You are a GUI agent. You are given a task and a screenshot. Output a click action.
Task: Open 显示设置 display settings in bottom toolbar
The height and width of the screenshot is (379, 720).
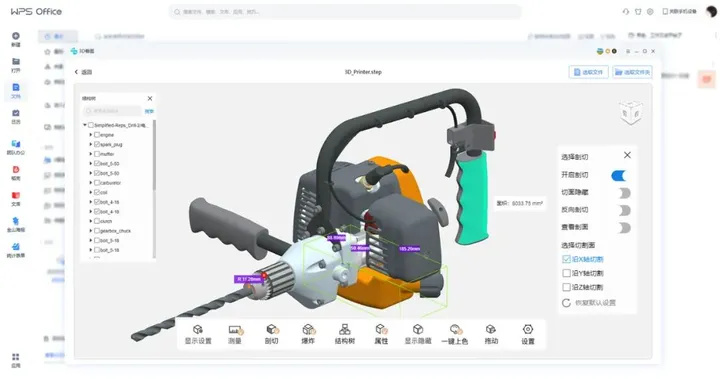pos(198,334)
